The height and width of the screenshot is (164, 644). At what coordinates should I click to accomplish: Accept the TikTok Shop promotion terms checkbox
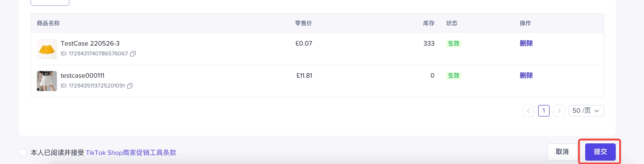point(23,152)
